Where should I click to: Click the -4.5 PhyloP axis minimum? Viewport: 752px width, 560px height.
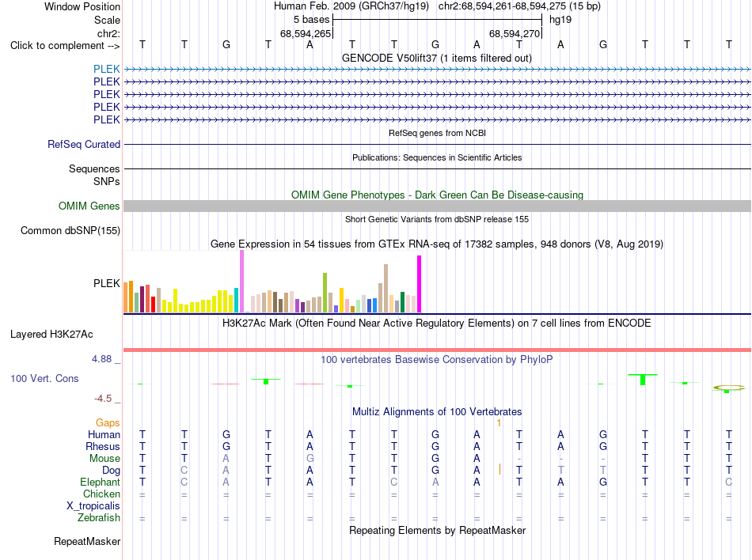coord(103,399)
